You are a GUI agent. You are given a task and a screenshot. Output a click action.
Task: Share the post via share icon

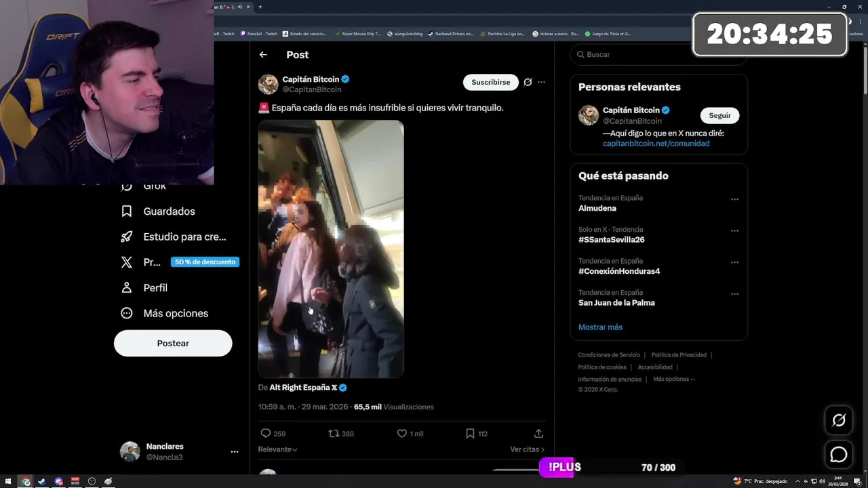[x=538, y=433]
